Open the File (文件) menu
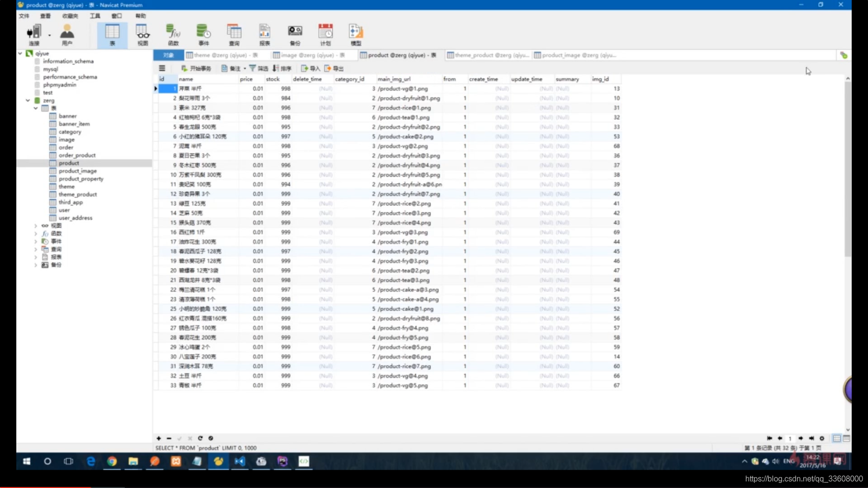The width and height of the screenshot is (868, 488). (24, 16)
